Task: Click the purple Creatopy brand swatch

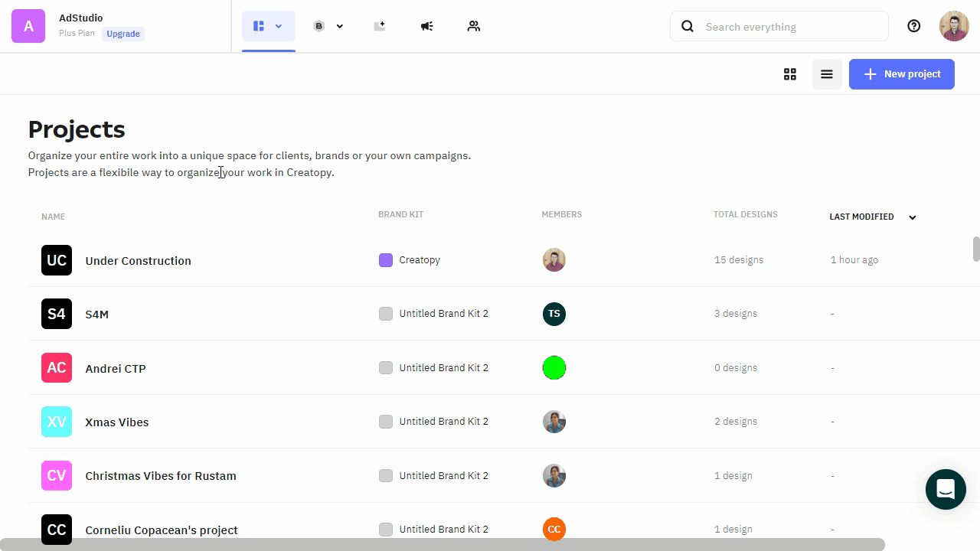Action: click(386, 260)
